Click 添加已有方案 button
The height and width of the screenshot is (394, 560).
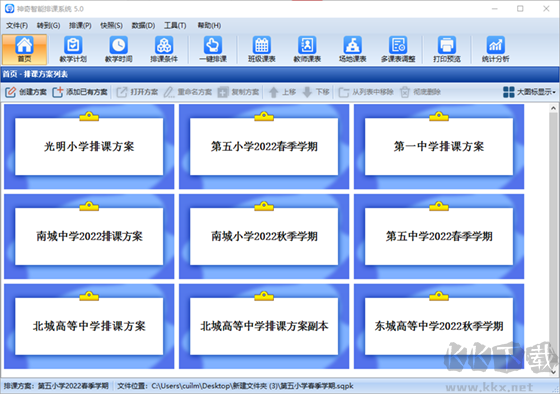click(x=80, y=92)
